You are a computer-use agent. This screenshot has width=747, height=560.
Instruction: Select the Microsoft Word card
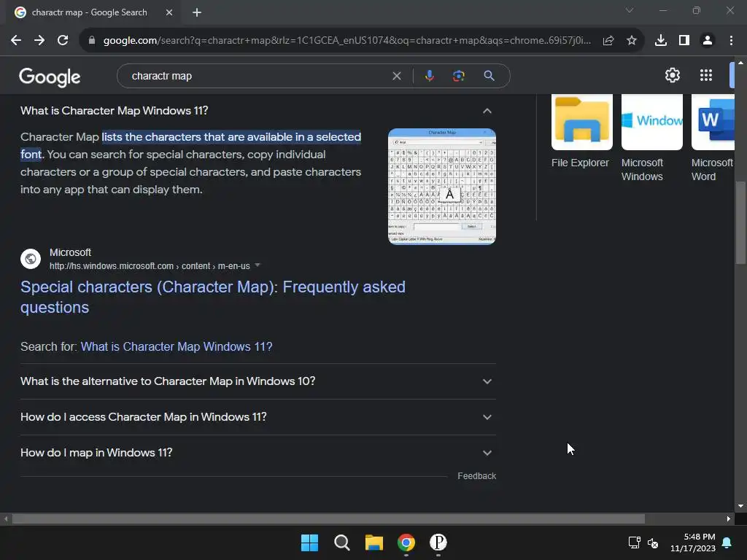pos(713,138)
